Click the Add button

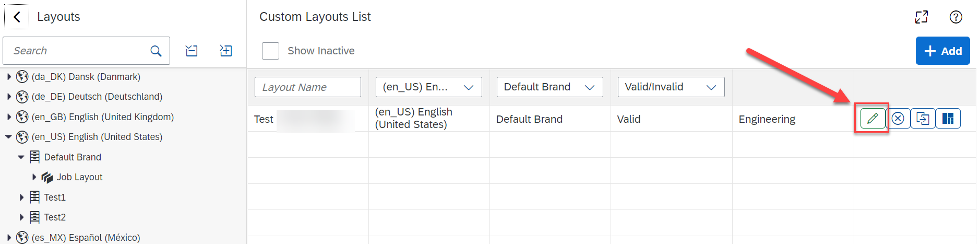click(942, 51)
